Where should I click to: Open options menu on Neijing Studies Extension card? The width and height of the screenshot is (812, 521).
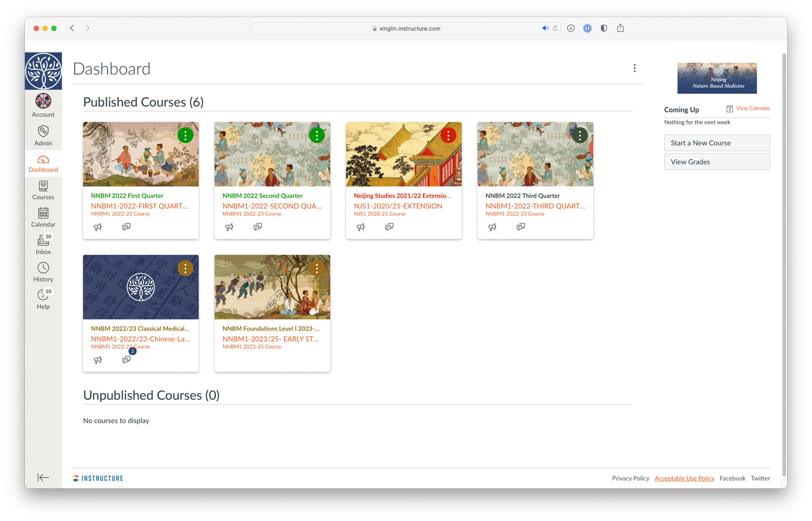click(x=448, y=135)
